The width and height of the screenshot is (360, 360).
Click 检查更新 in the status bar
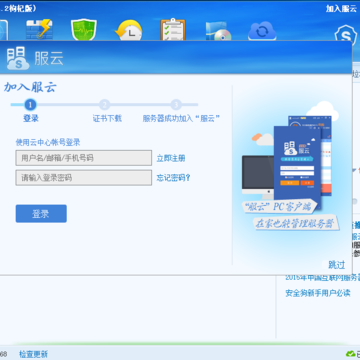pyautogui.click(x=33, y=354)
